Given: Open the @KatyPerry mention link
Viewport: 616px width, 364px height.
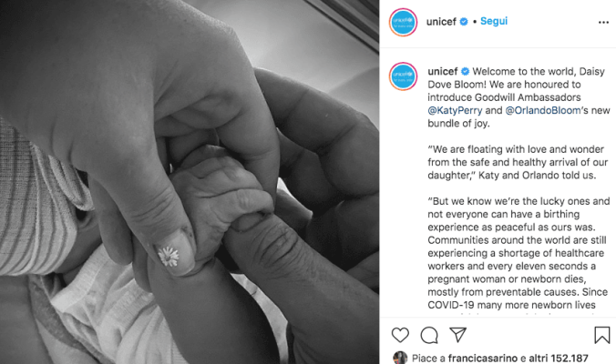Looking at the screenshot, I should pos(455,110).
